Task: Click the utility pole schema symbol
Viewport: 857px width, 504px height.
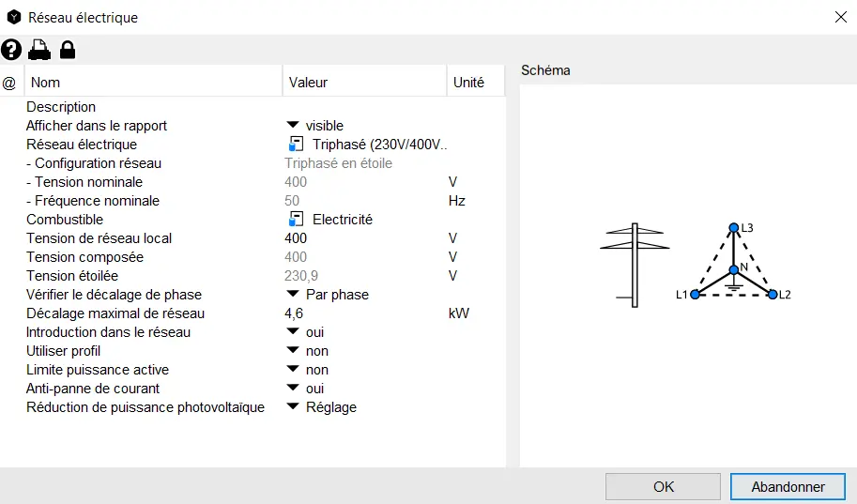Action: click(x=635, y=264)
